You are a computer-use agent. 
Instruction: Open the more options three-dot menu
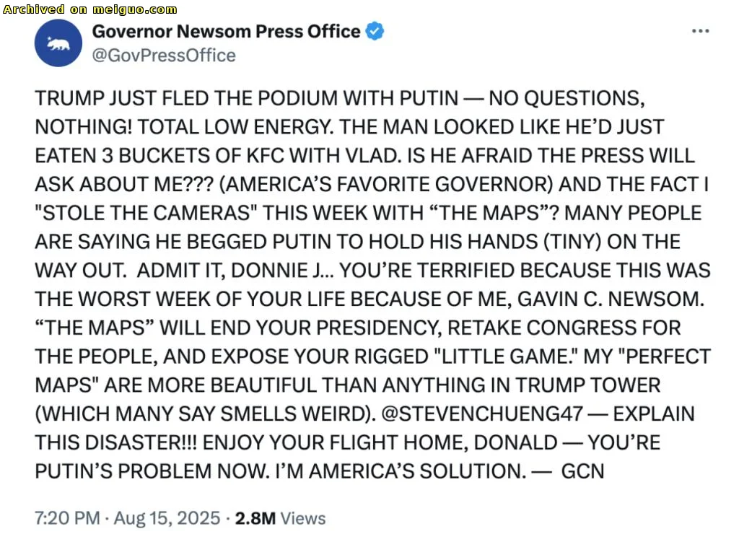click(x=700, y=31)
